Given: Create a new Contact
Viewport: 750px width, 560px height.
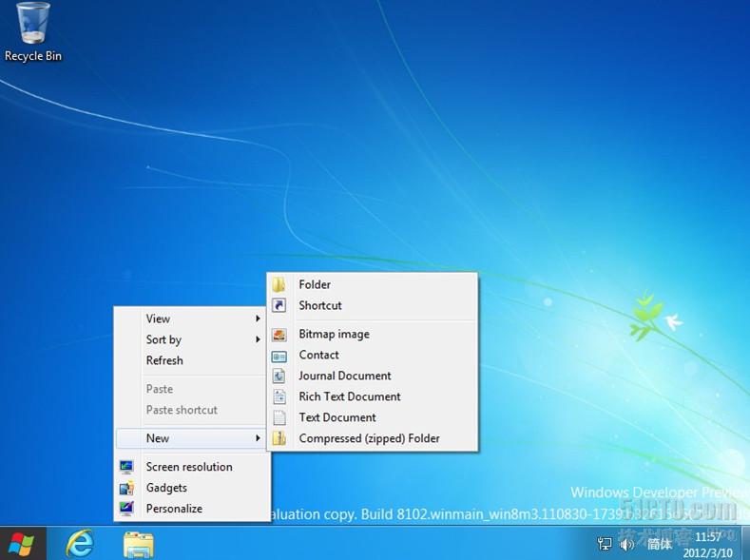Looking at the screenshot, I should pyautogui.click(x=372, y=355).
